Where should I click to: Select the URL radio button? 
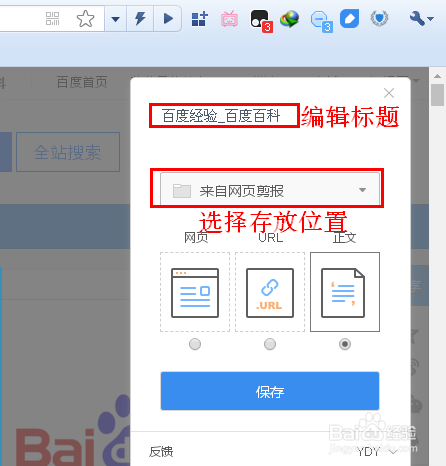270,344
